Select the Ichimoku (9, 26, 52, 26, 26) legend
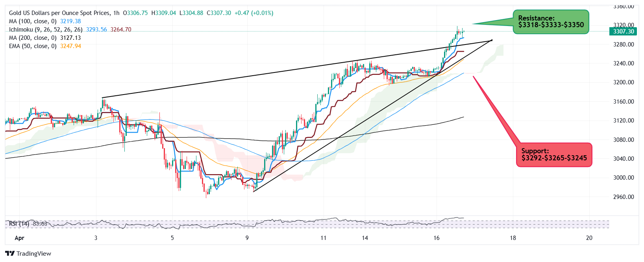 point(46,30)
